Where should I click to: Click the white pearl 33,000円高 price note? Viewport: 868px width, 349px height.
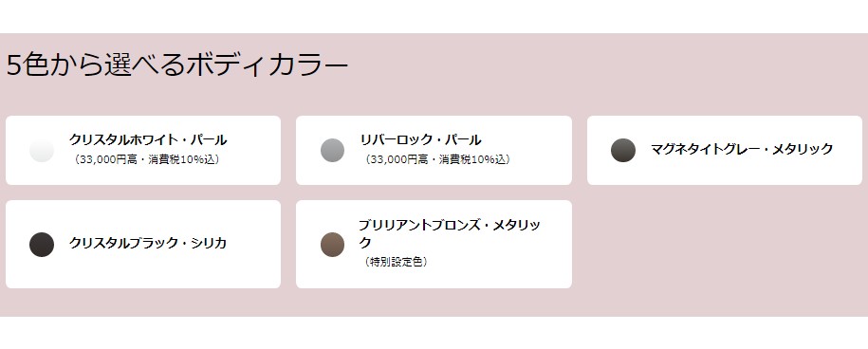coord(147,160)
